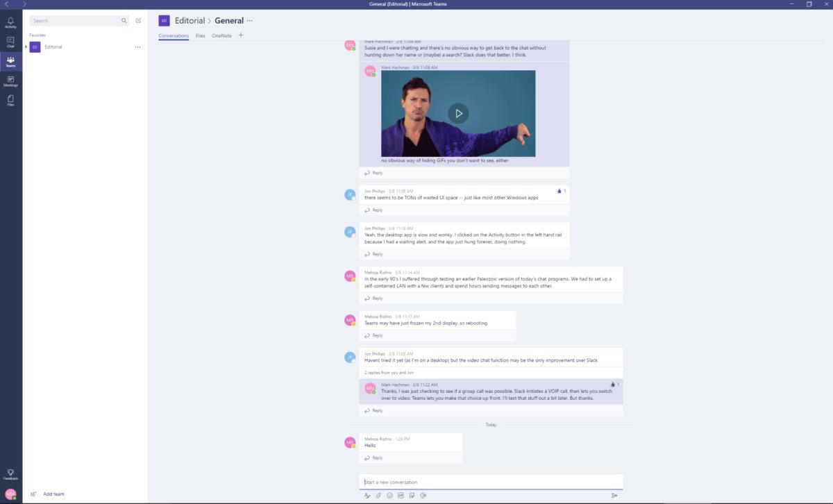The image size is (833, 504).
Task: Click the 1:26 PM timestamp on Hello message
Action: pos(402,439)
